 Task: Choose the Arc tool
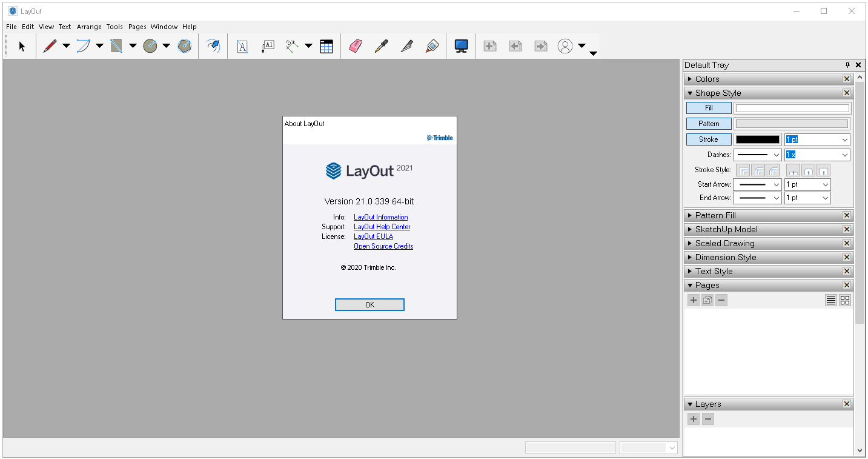(83, 46)
